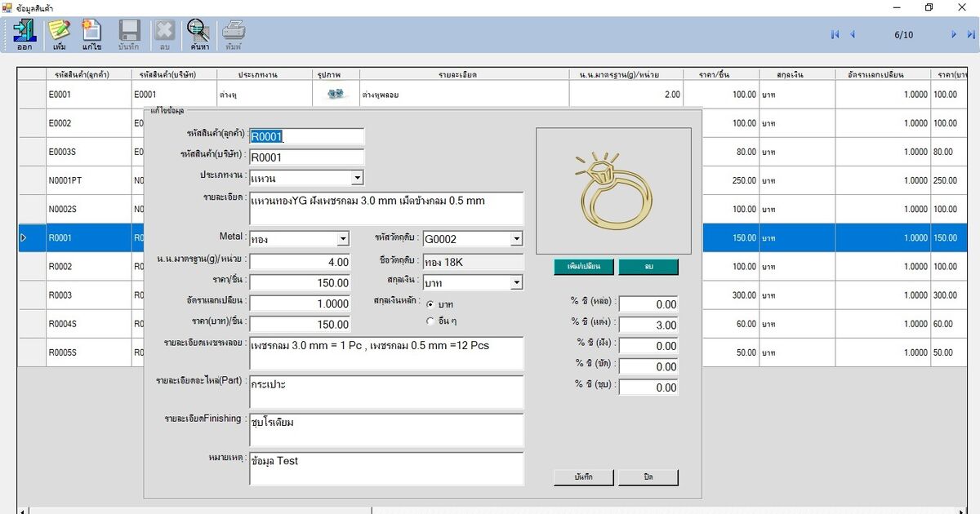Open the ประเภทงาน dropdown showing แหวน
Image resolution: width=980 pixels, height=514 pixels.
(357, 178)
